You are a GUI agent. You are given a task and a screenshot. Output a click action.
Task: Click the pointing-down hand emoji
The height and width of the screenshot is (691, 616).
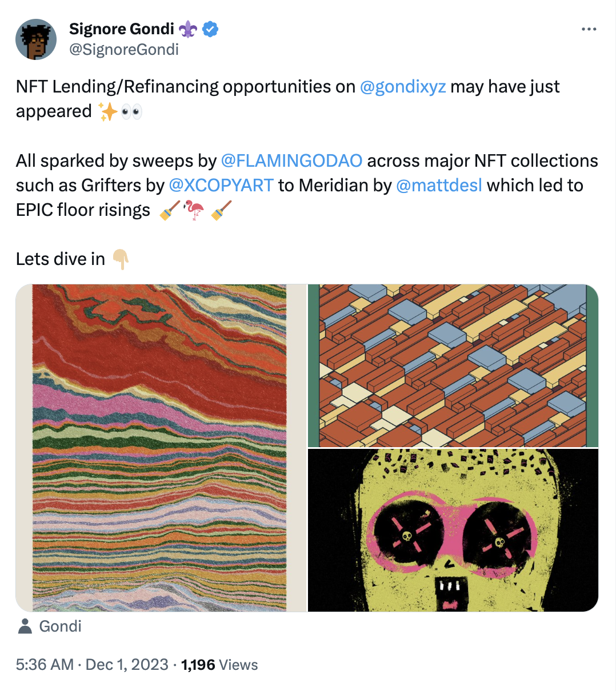coord(121,259)
